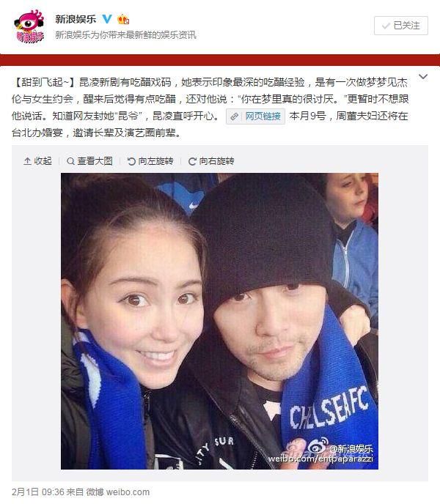The height and width of the screenshot is (504, 440).
Task: Click the link chain icon in 网页链接
Action: [x=235, y=116]
